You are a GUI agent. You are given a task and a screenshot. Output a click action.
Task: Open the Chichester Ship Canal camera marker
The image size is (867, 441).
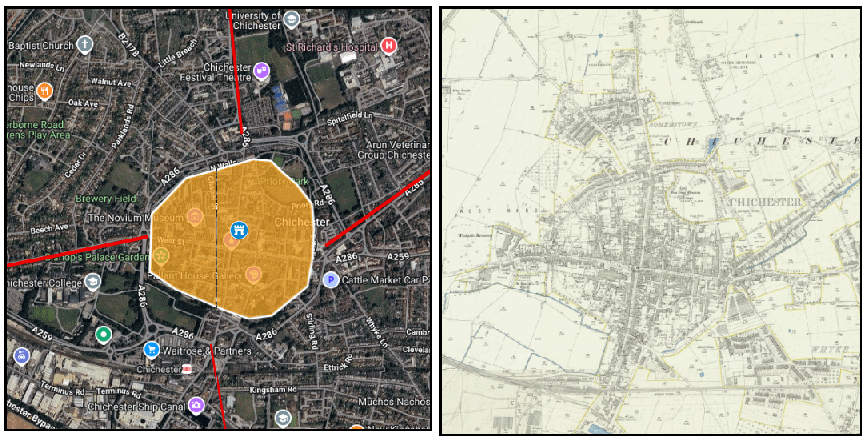pos(196,405)
